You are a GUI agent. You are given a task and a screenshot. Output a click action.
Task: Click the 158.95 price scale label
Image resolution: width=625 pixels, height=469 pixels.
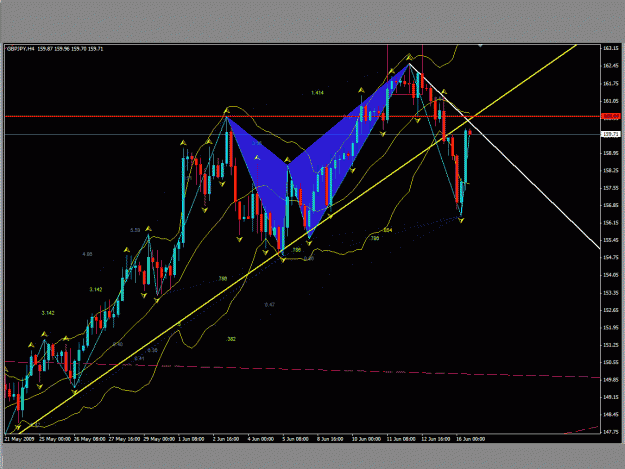[609, 153]
